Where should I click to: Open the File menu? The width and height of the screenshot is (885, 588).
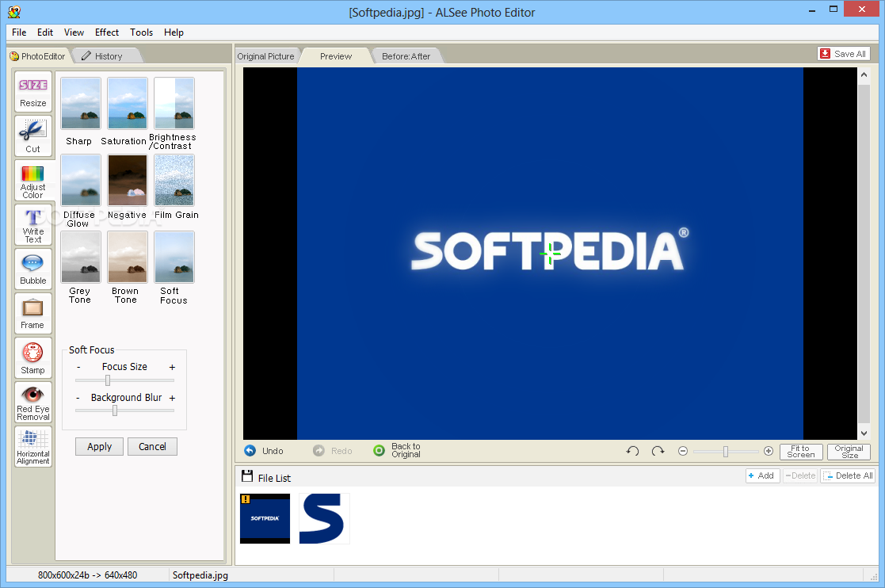[19, 32]
